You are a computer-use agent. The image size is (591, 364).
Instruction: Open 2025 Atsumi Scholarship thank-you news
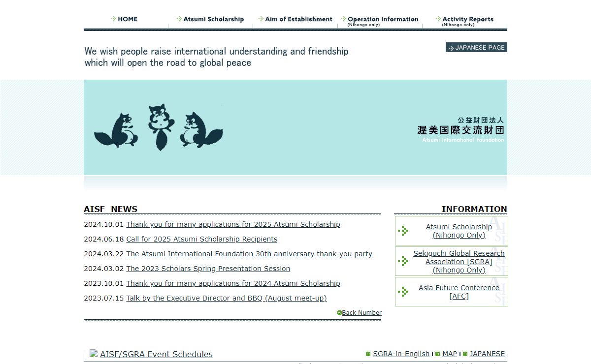233,224
